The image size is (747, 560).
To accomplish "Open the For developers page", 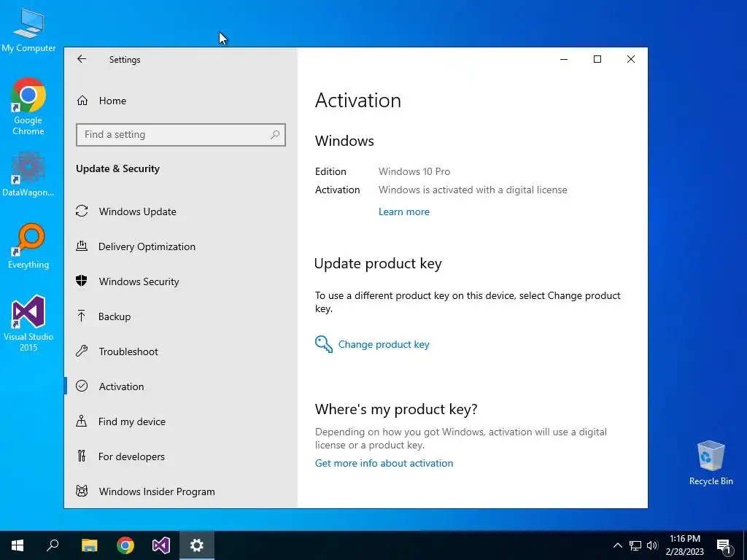I will point(181,456).
